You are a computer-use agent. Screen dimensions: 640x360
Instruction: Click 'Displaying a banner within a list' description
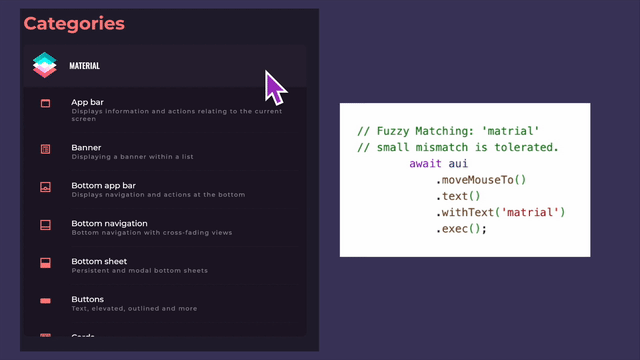[132, 157]
